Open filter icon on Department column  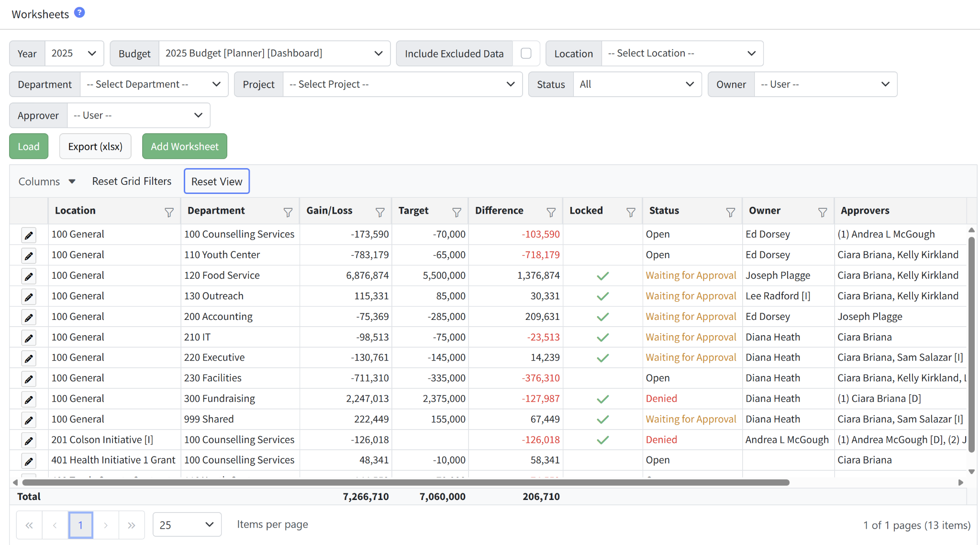pos(288,212)
